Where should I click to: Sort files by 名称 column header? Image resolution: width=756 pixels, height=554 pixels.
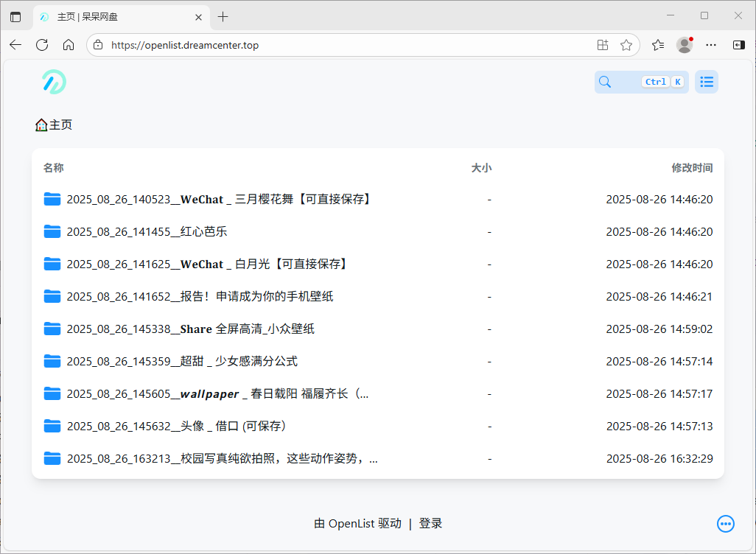[54, 168]
